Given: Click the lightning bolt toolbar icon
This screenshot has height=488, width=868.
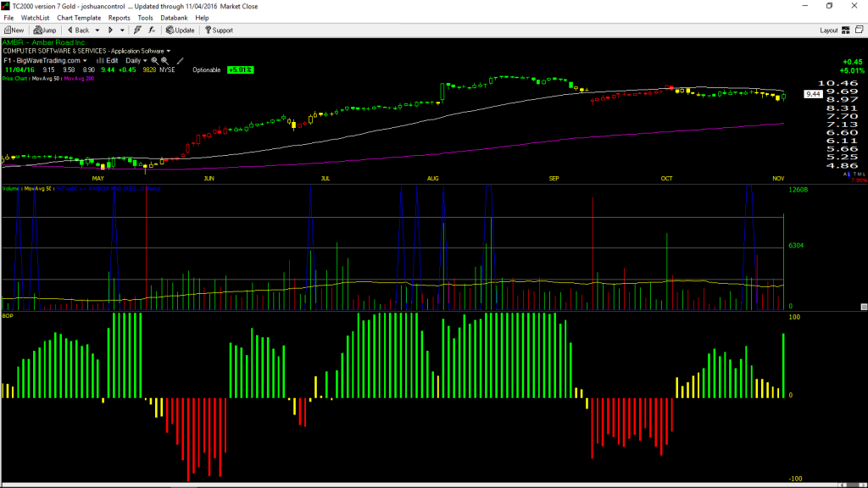Looking at the screenshot, I should point(137,30).
